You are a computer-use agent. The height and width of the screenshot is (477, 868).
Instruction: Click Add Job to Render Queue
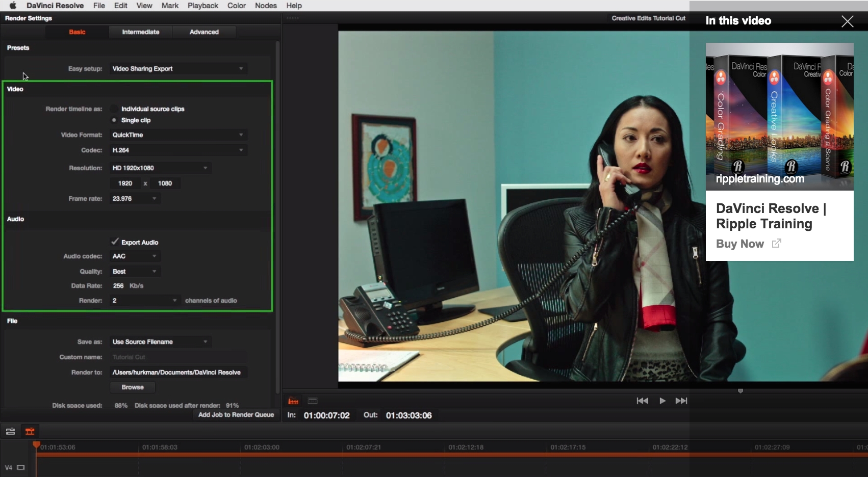(x=236, y=415)
